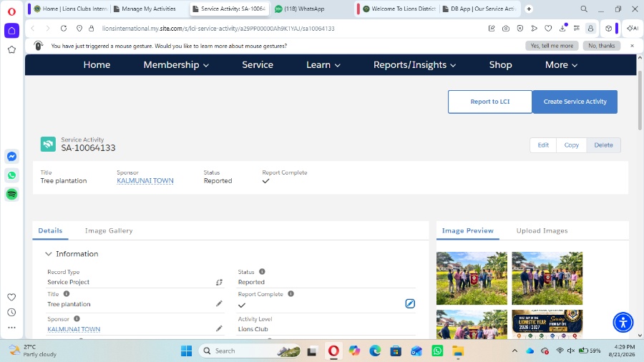The width and height of the screenshot is (644, 362).
Task: Show Title field info tooltip
Action: click(67, 294)
